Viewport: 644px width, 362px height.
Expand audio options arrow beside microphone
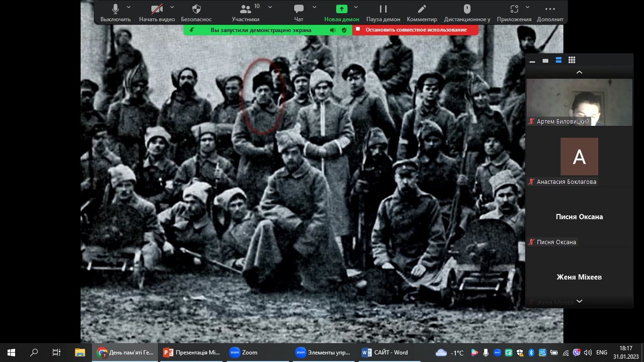click(x=129, y=7)
